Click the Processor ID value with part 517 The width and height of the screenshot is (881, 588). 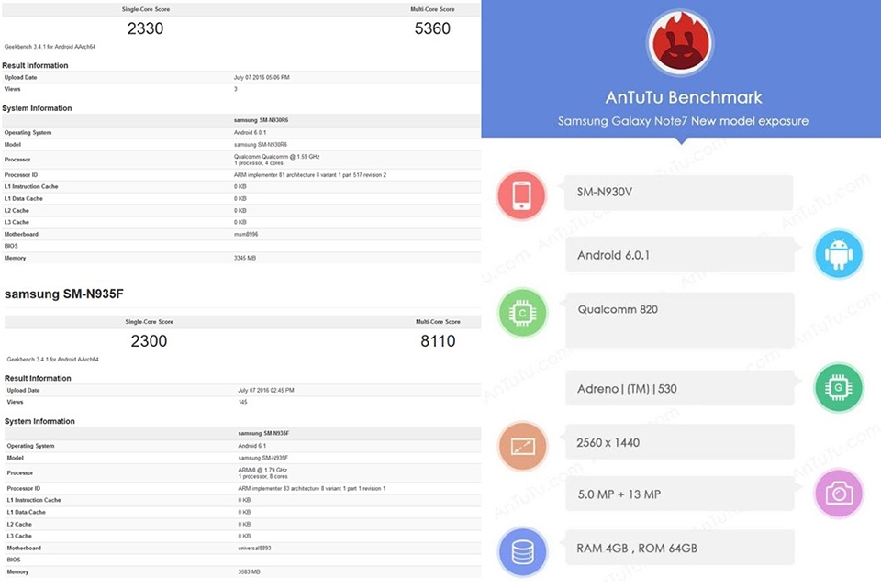click(310, 175)
